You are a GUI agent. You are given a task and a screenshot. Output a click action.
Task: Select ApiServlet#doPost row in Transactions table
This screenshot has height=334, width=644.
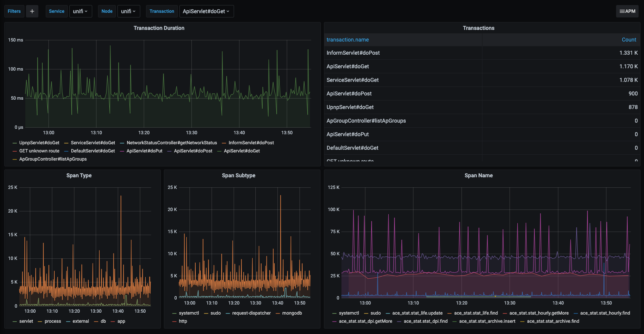click(482, 93)
